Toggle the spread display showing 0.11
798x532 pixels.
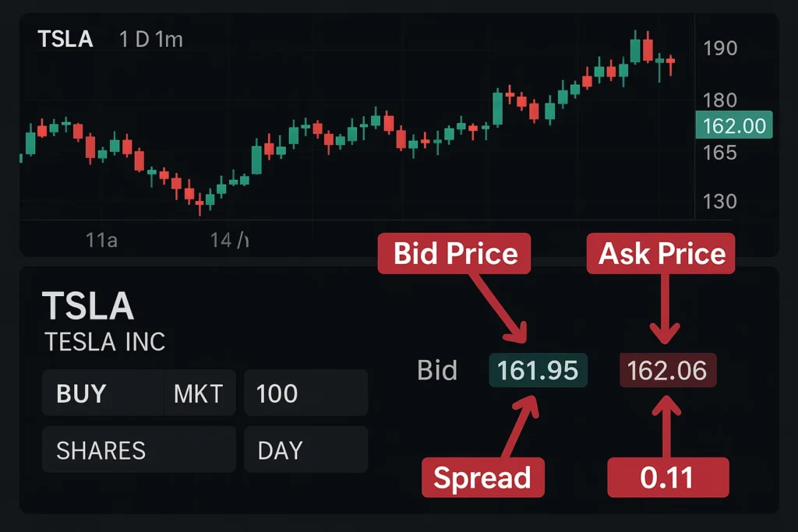[x=668, y=477]
